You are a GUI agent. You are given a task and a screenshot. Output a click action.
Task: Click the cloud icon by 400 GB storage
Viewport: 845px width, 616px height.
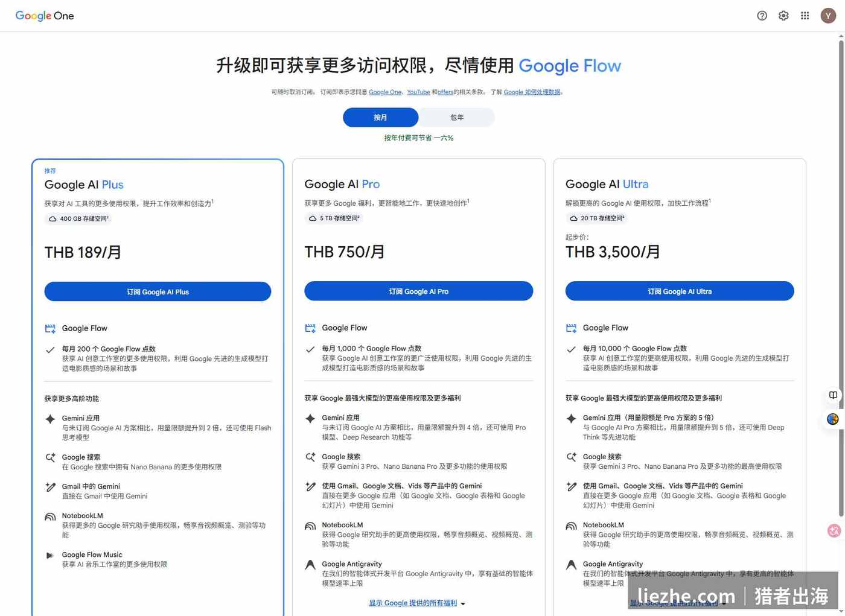(53, 219)
